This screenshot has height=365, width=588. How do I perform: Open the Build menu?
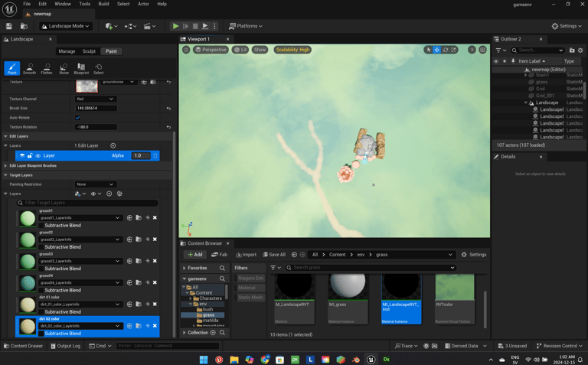[x=103, y=4]
